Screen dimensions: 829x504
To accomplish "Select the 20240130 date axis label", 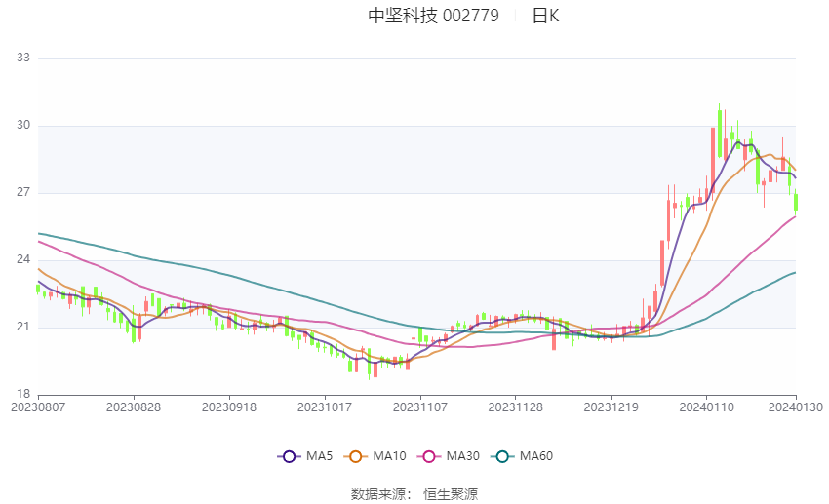I will [796, 407].
